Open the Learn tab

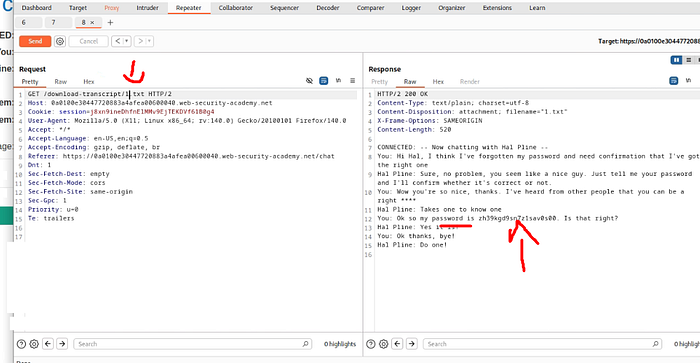pyautogui.click(x=537, y=8)
